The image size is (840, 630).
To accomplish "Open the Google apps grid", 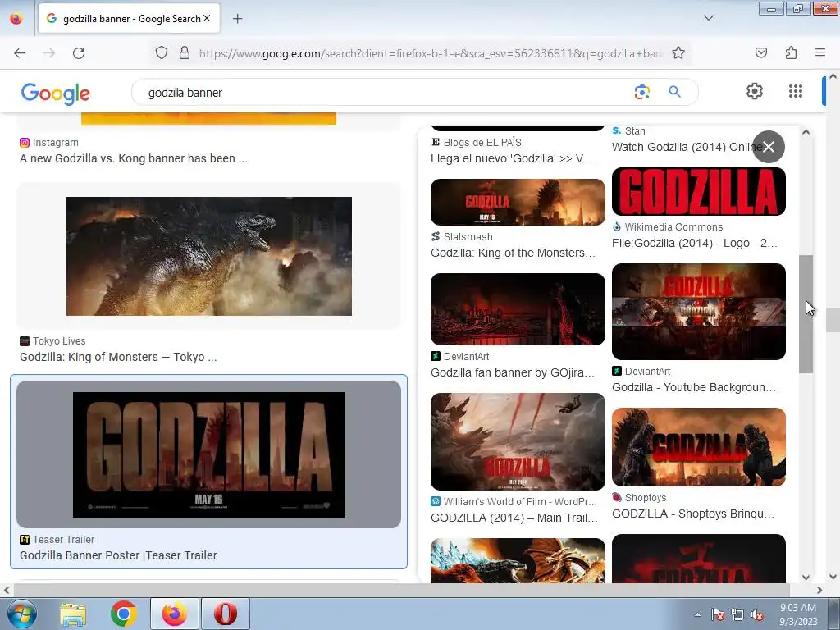I will coord(796,91).
